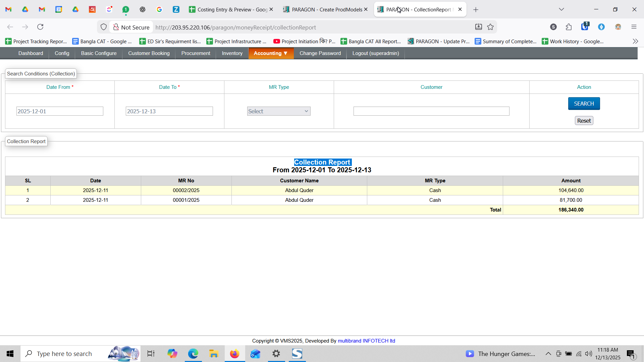Bookmark this page with star icon
The image size is (644, 362).
[x=490, y=27]
